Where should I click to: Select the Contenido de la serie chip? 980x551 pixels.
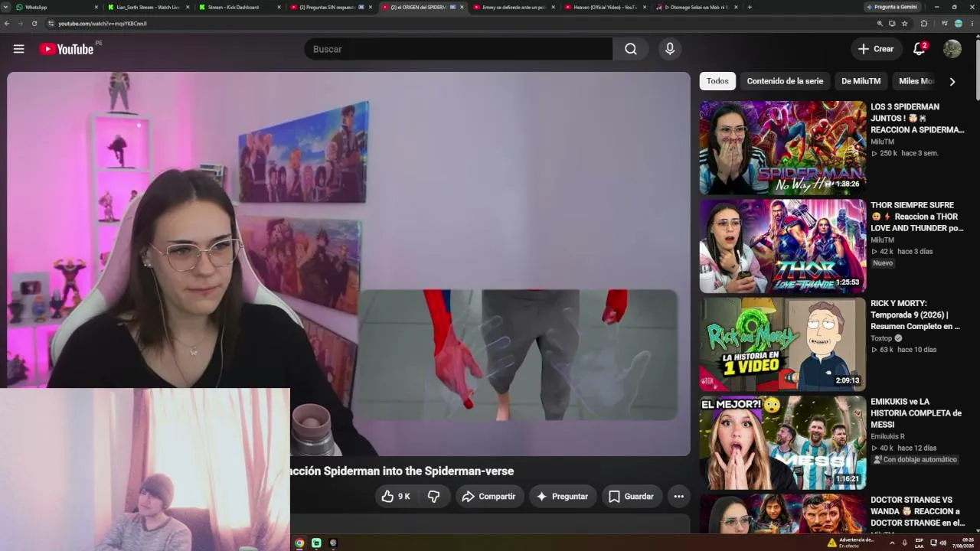(785, 81)
